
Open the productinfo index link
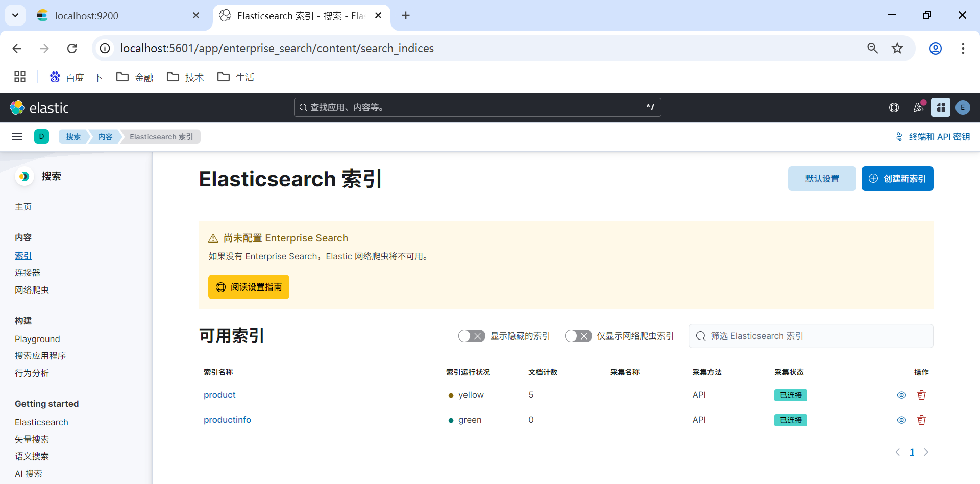tap(227, 420)
